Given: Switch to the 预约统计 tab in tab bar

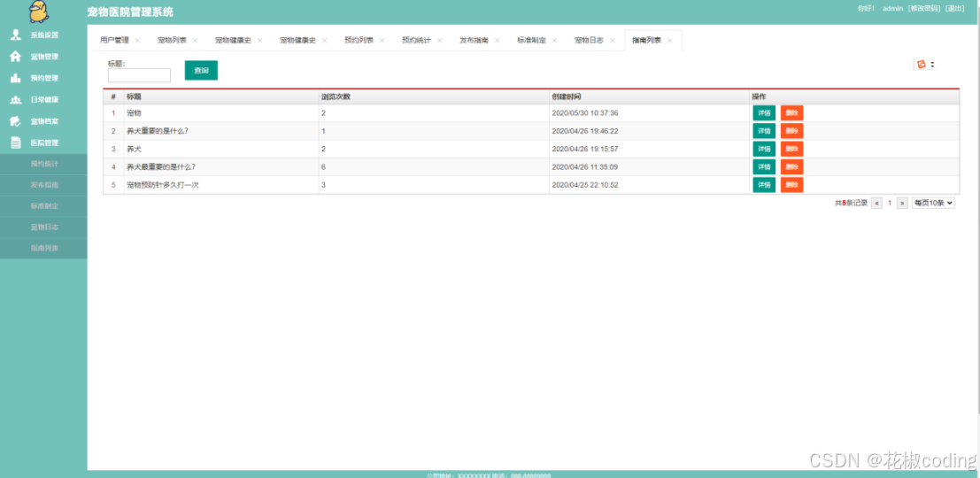Looking at the screenshot, I should point(416,40).
